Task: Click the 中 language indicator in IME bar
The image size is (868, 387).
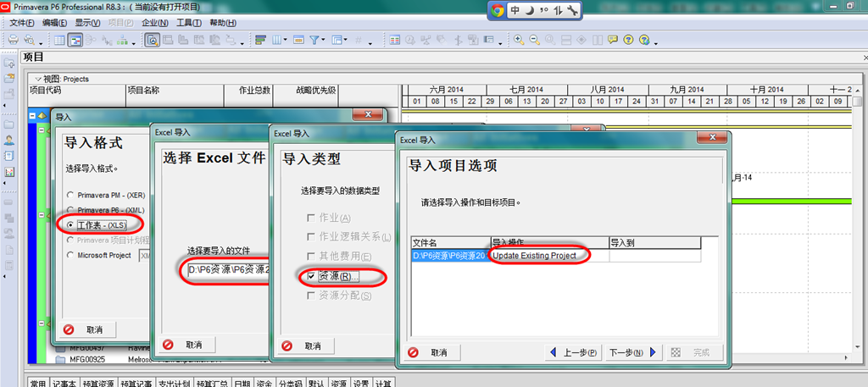Action: point(515,10)
